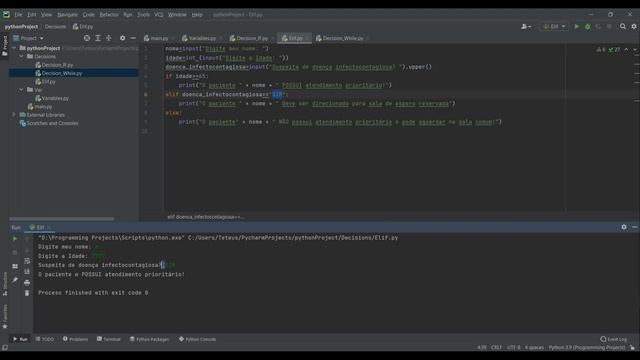Expand External Libraries node
The image size is (640, 360).
click(14, 115)
